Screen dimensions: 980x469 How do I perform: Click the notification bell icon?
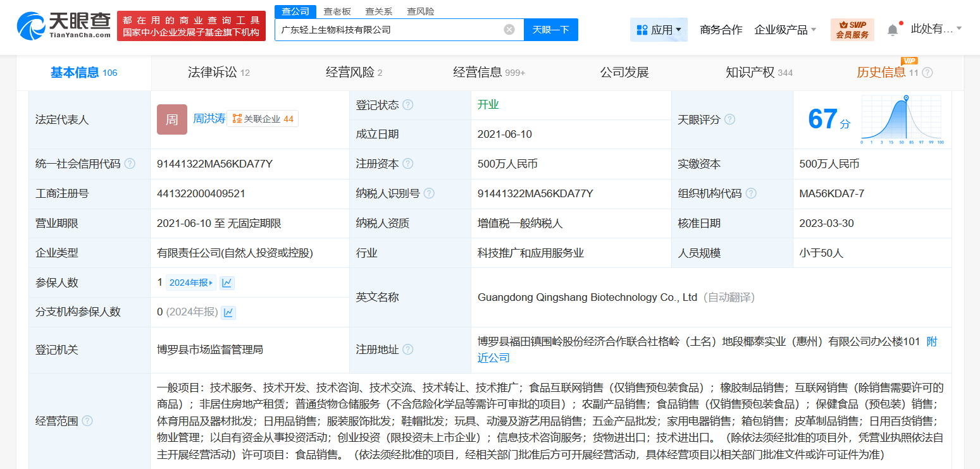(x=893, y=30)
